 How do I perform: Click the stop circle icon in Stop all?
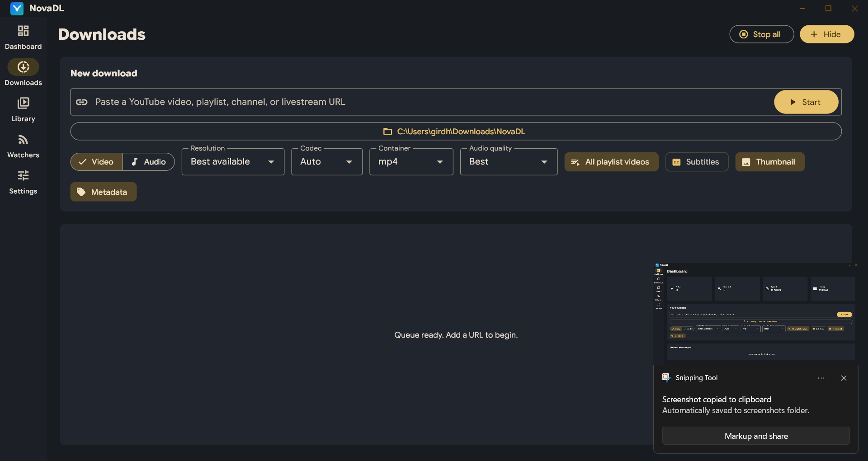point(744,34)
